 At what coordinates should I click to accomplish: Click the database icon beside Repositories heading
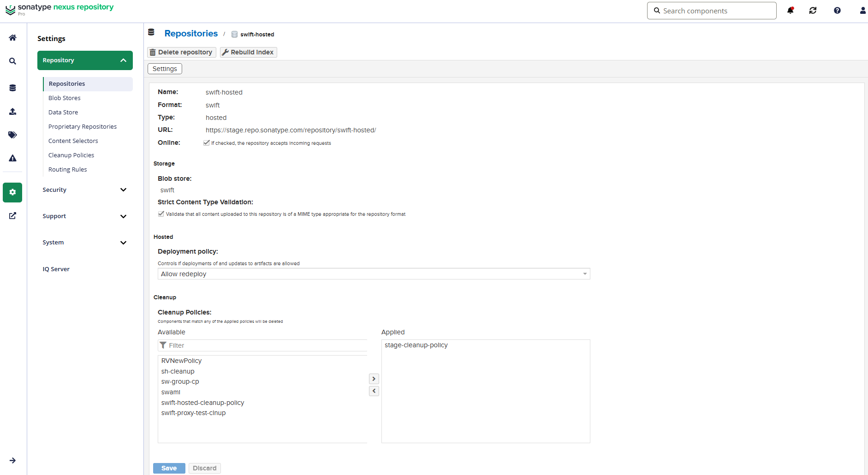[151, 32]
